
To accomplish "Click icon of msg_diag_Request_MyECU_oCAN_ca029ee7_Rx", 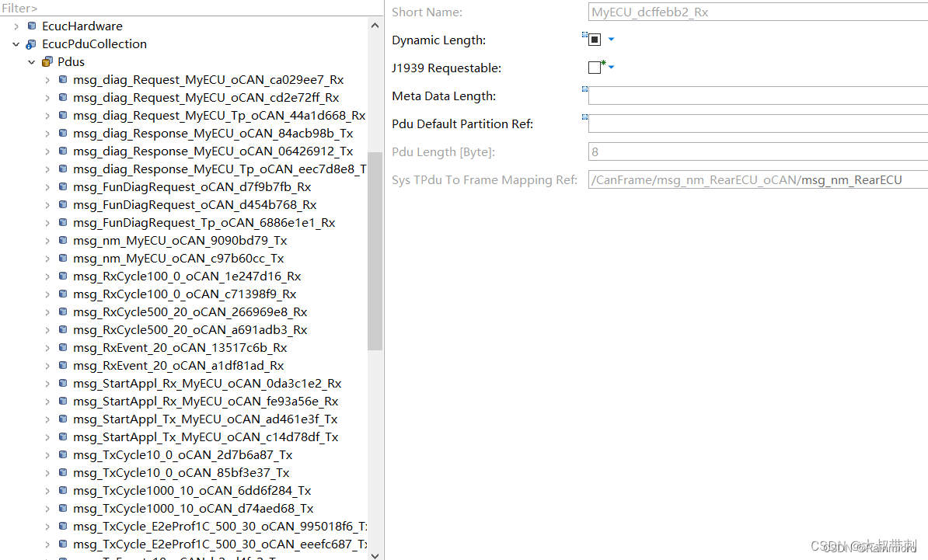I will [x=63, y=79].
